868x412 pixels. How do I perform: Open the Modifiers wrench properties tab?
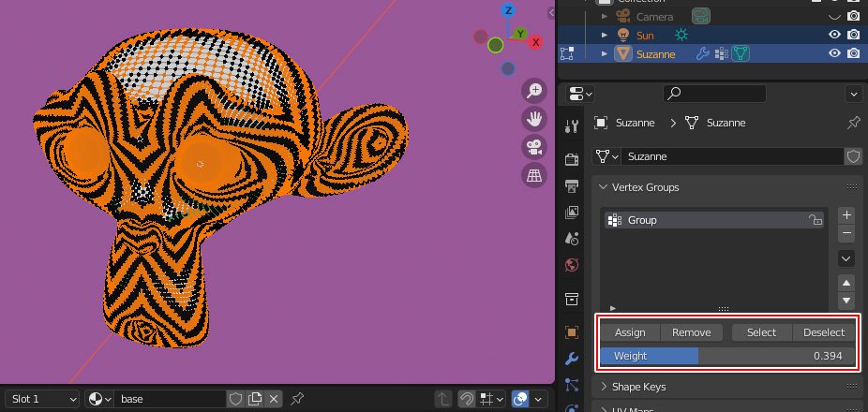point(572,359)
